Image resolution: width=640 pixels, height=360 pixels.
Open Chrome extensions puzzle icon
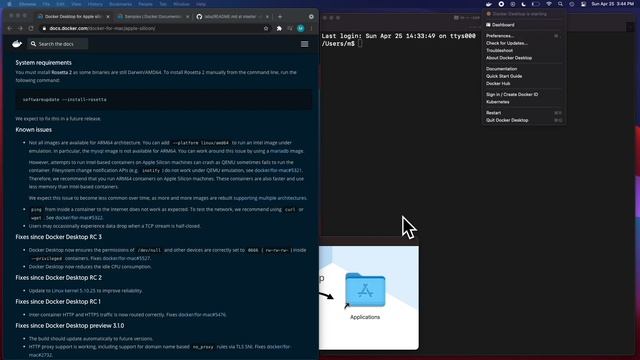coord(279,29)
